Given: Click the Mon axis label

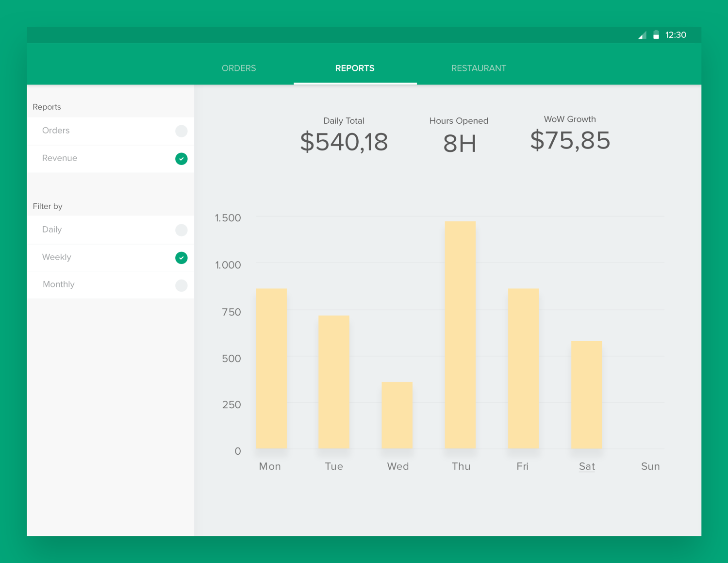Looking at the screenshot, I should (x=270, y=466).
